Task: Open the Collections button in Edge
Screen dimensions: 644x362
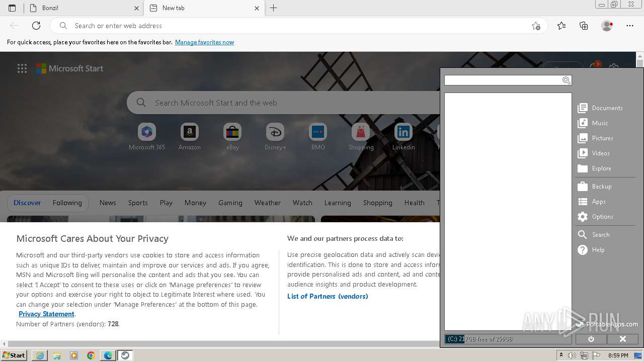Action: coord(584,26)
